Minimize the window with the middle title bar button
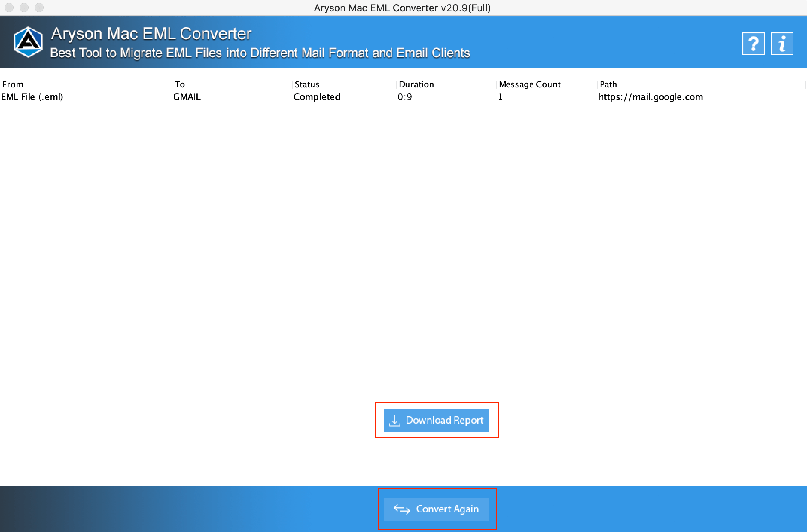This screenshot has height=532, width=807. click(24, 8)
